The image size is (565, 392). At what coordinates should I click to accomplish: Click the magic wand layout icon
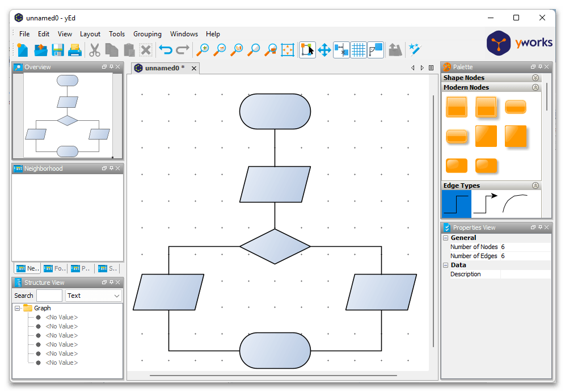click(415, 50)
